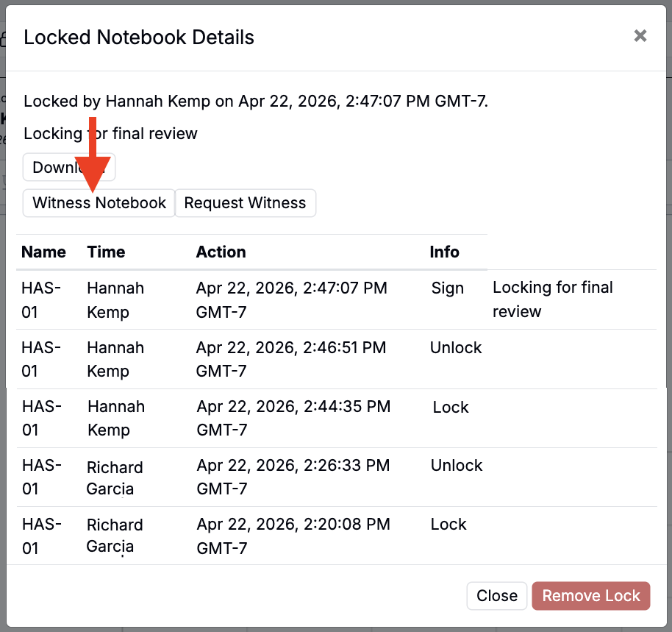This screenshot has height=632, width=672.
Task: Click the Witness Notebook button
Action: point(99,203)
